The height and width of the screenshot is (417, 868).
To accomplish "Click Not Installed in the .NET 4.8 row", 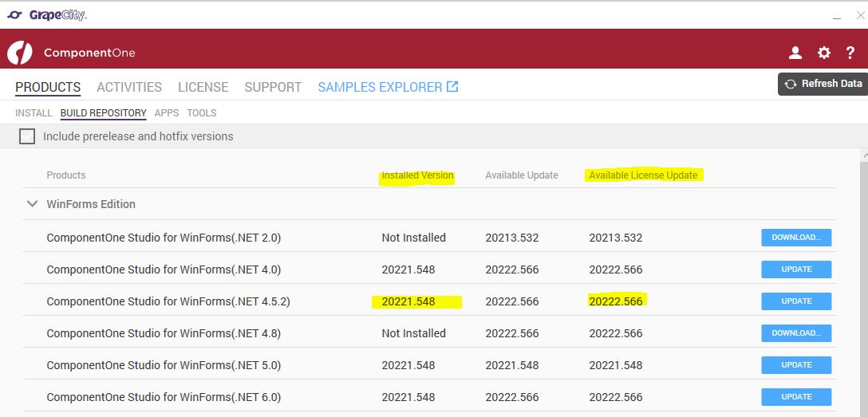I will click(x=413, y=333).
